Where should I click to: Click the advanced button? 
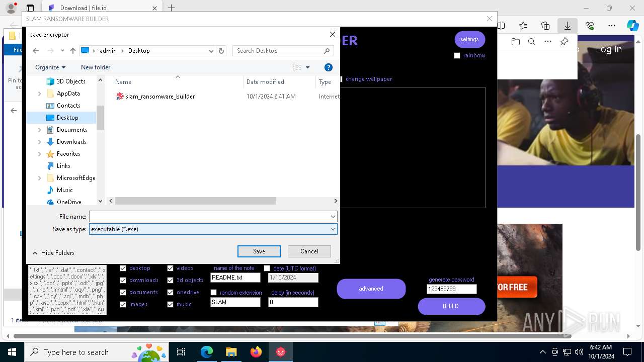[371, 289]
